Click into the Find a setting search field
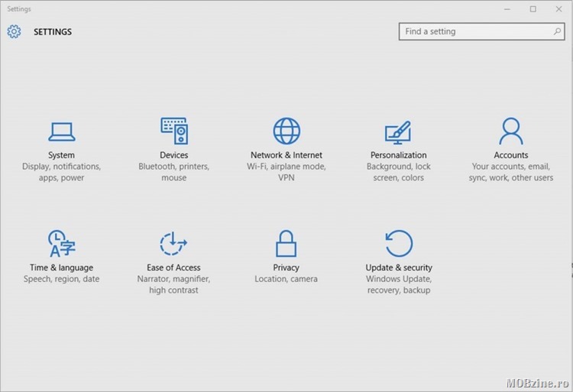The width and height of the screenshot is (573, 392). [481, 31]
